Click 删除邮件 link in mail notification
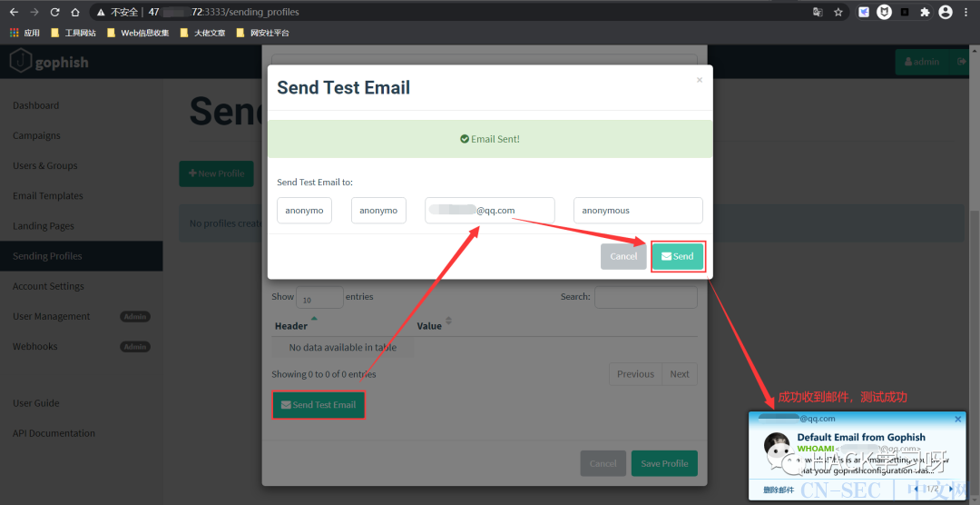The image size is (980, 505). (x=779, y=490)
